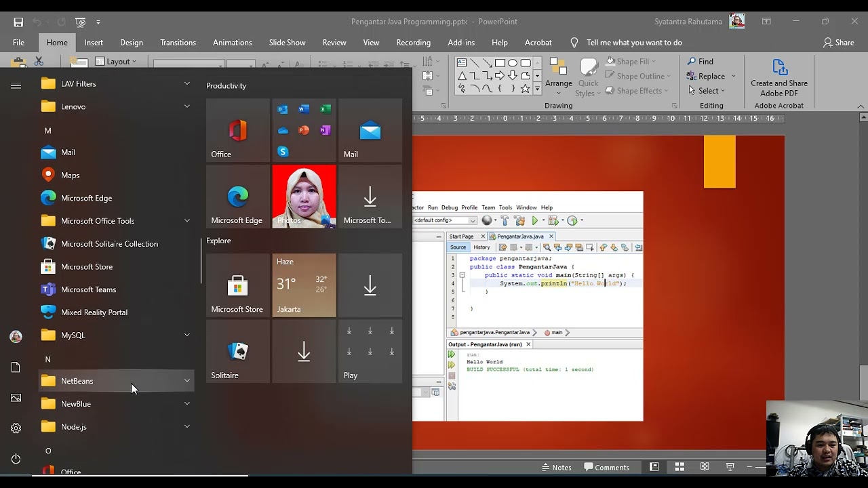Expand the Lenovo folder in the app list

187,106
